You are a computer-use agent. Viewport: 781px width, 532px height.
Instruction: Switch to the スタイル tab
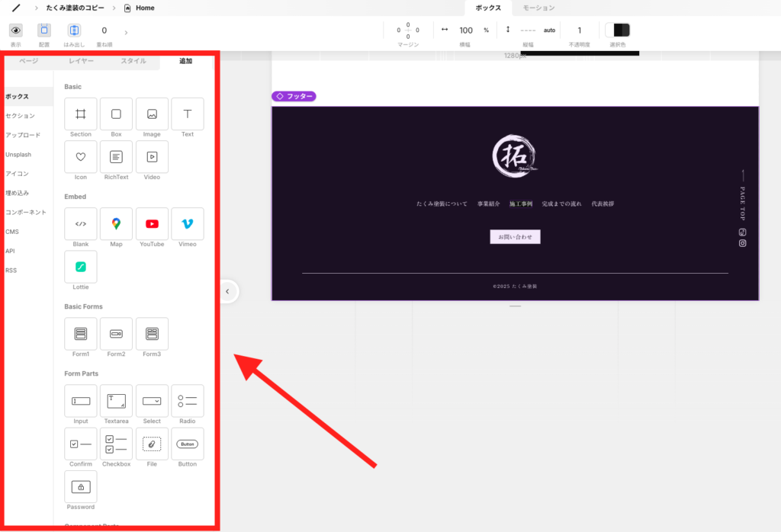click(x=133, y=61)
